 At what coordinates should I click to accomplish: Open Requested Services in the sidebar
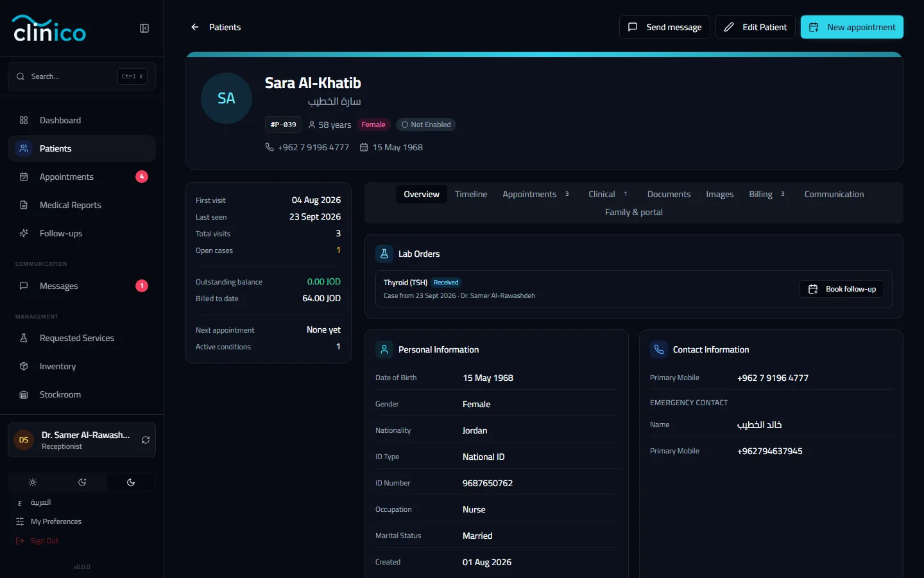click(81, 338)
